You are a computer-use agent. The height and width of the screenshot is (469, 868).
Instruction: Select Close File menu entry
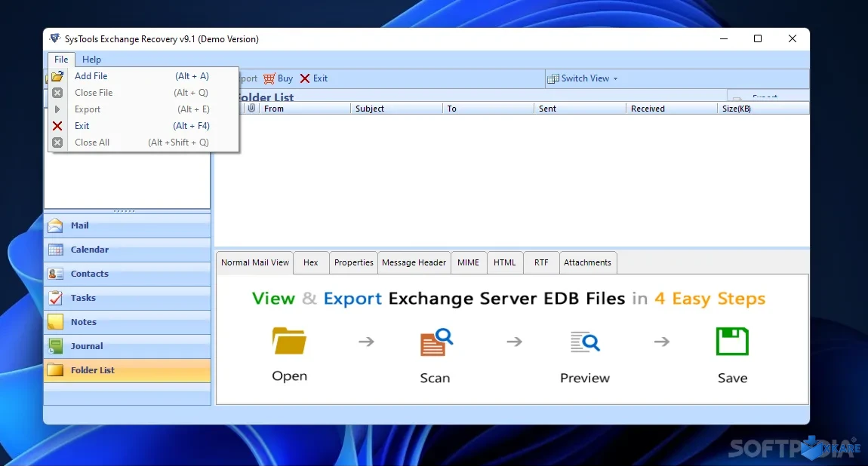tap(143, 93)
